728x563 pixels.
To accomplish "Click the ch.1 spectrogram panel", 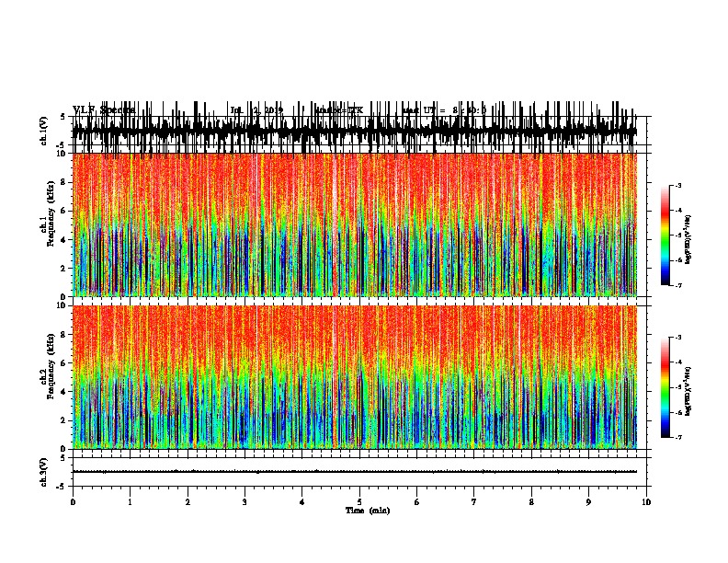I will (x=355, y=224).
